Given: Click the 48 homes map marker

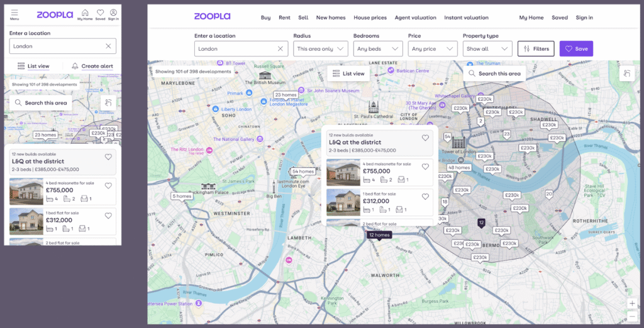Looking at the screenshot, I should (x=458, y=168).
